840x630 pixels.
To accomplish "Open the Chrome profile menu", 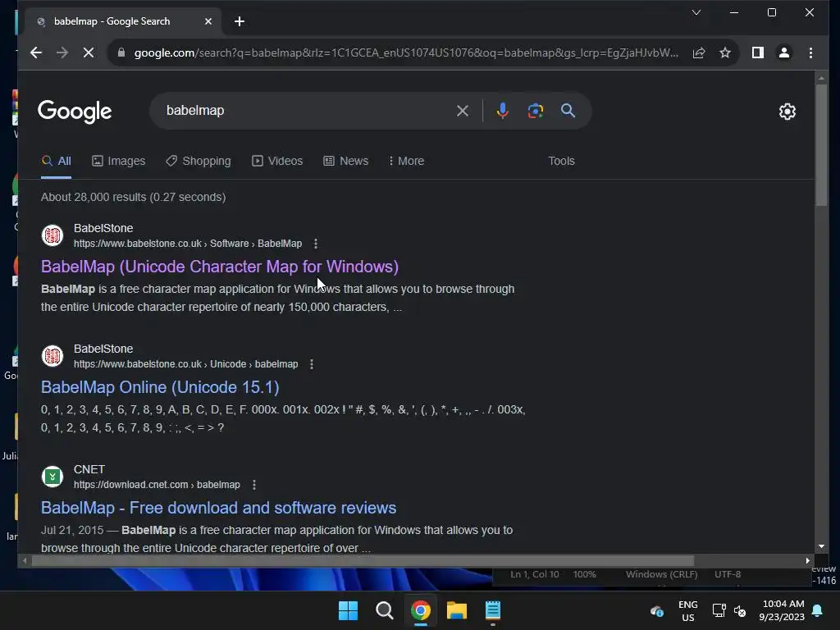I will point(783,52).
